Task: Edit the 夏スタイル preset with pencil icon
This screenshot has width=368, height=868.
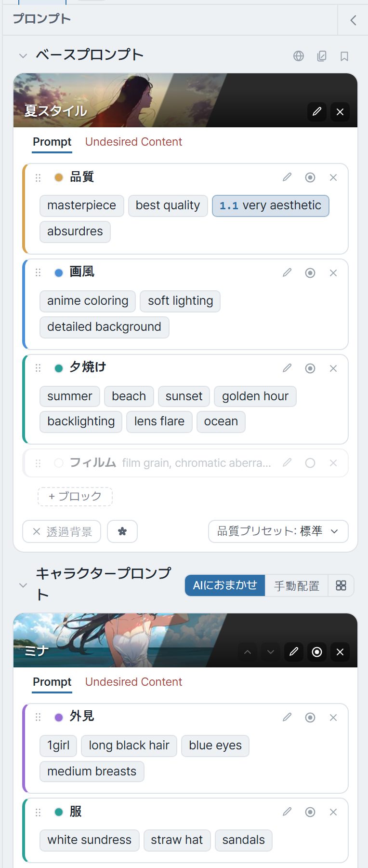Action: pyautogui.click(x=317, y=112)
